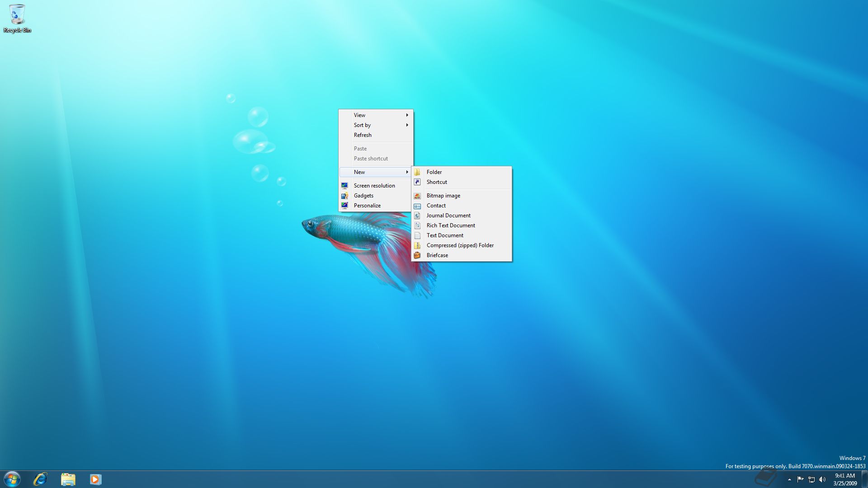Viewport: 868px width, 488px height.
Task: Open the Start menu orb
Action: (12, 479)
